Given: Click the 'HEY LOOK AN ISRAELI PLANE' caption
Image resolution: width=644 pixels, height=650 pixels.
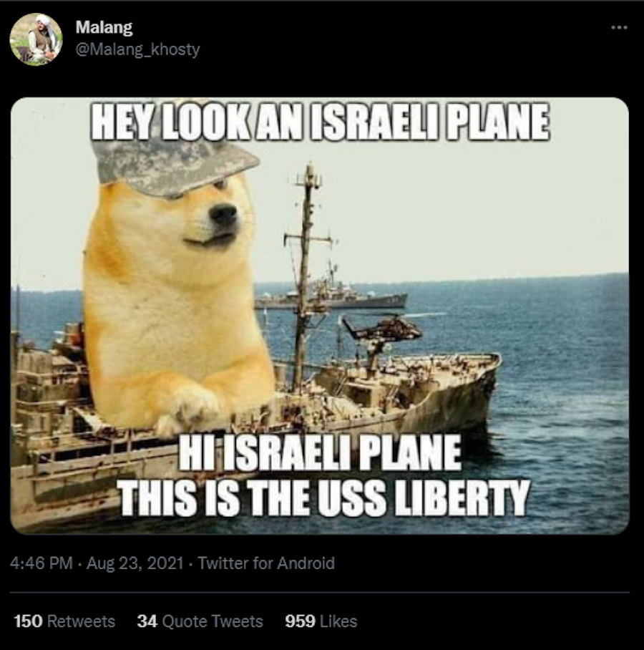Looking at the screenshot, I should pos(321,122).
